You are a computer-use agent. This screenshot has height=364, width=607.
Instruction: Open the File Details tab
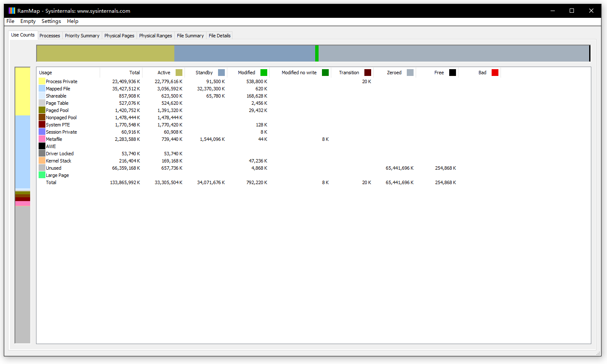219,36
